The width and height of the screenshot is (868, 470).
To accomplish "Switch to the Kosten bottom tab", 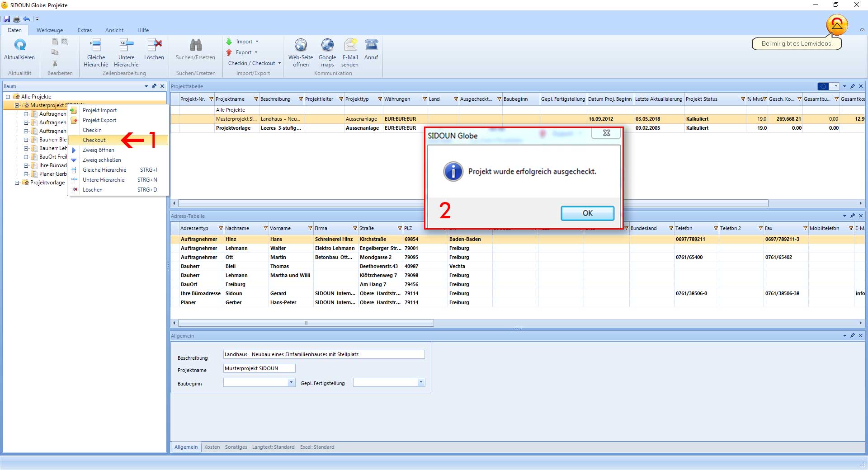I will point(212,447).
